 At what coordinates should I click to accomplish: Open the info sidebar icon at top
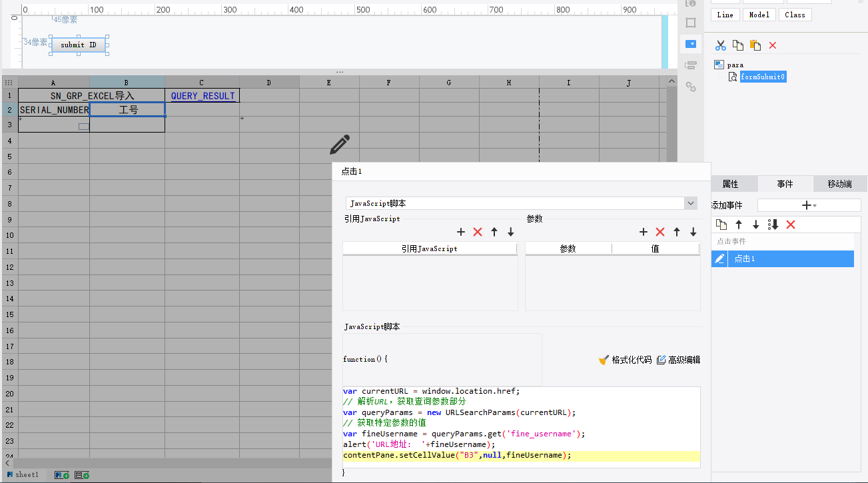691,3
